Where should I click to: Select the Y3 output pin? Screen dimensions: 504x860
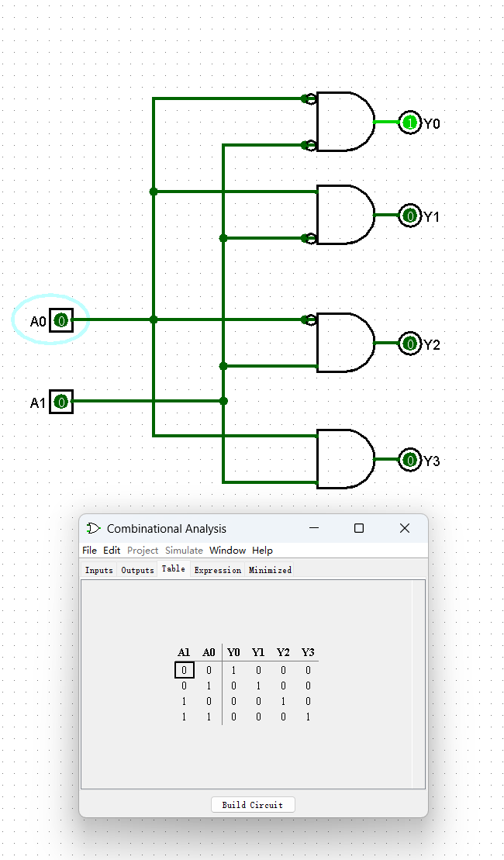tap(409, 461)
